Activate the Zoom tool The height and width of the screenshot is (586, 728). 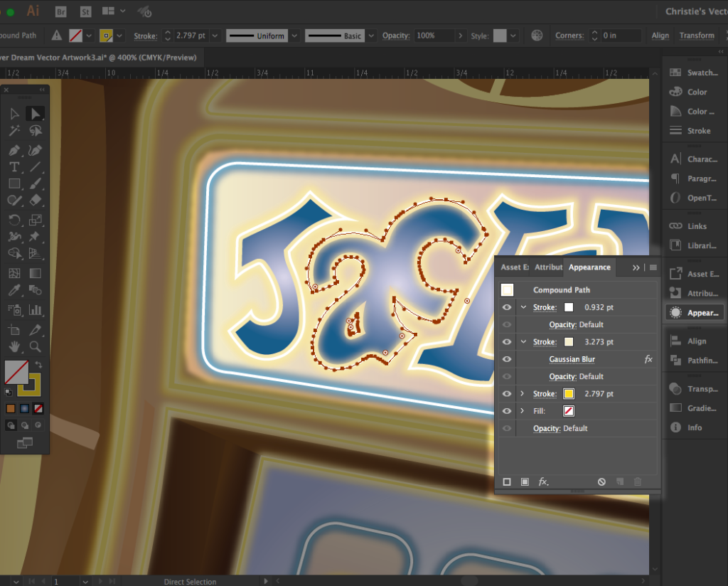coord(35,346)
